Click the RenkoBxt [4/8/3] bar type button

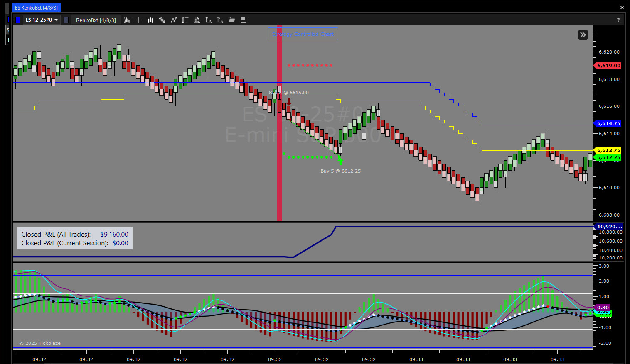point(96,20)
